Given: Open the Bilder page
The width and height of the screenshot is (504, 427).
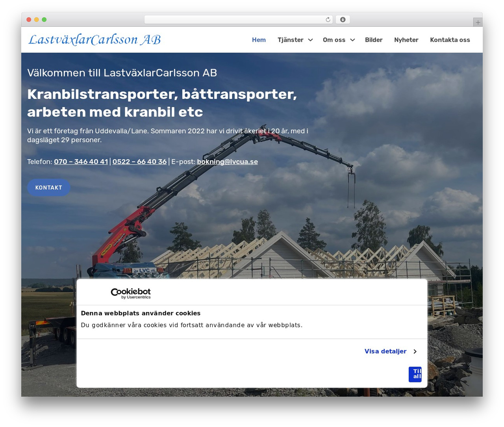Looking at the screenshot, I should click(x=374, y=40).
